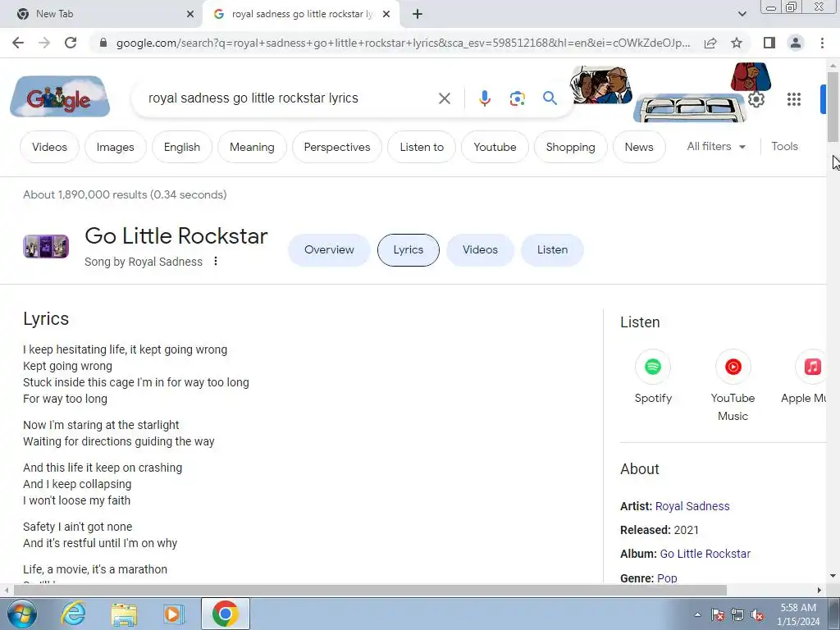Reload the current page
Viewport: 840px width, 630px height.
(71, 43)
